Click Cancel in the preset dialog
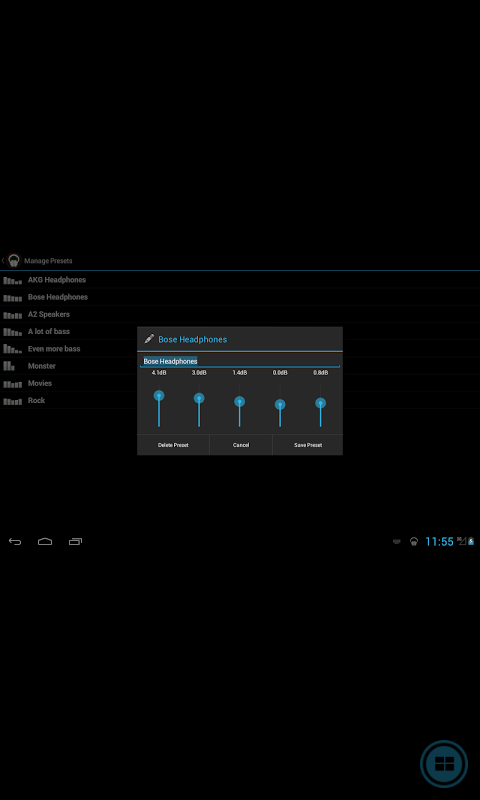The width and height of the screenshot is (480, 800). 241,445
